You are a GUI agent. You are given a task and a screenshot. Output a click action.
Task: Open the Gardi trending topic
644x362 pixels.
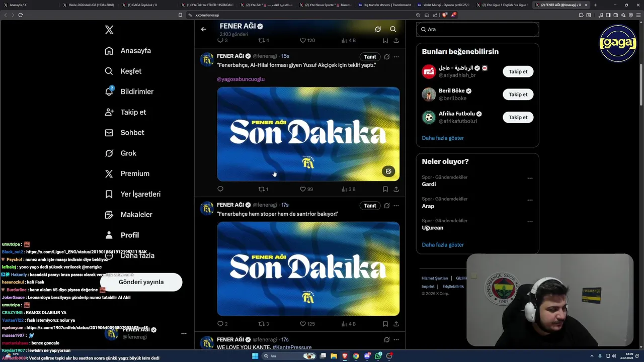429,184
